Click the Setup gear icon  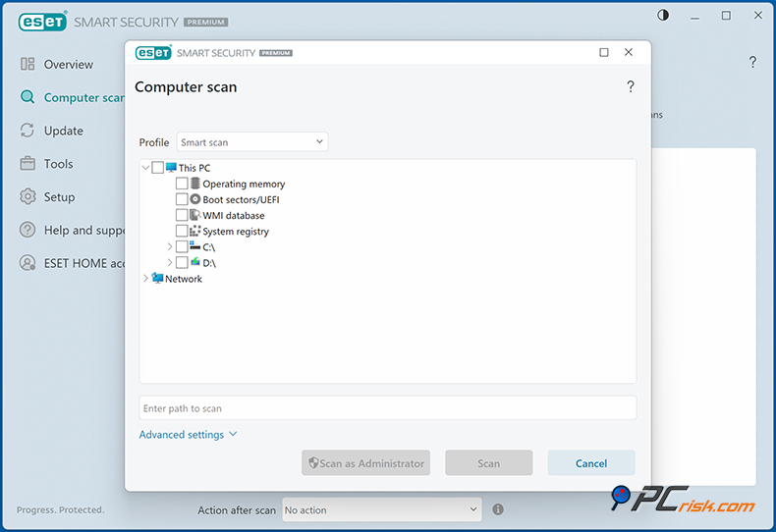coord(28,196)
